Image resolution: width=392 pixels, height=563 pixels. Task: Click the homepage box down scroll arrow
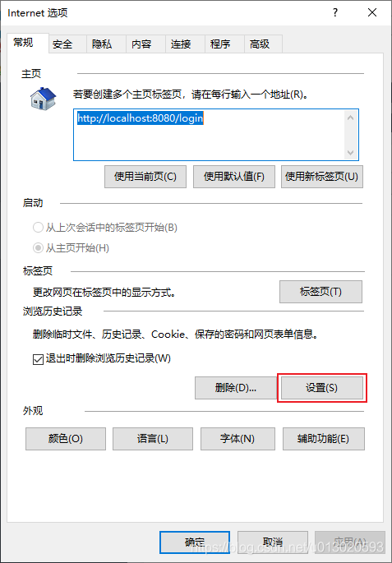pos(350,153)
